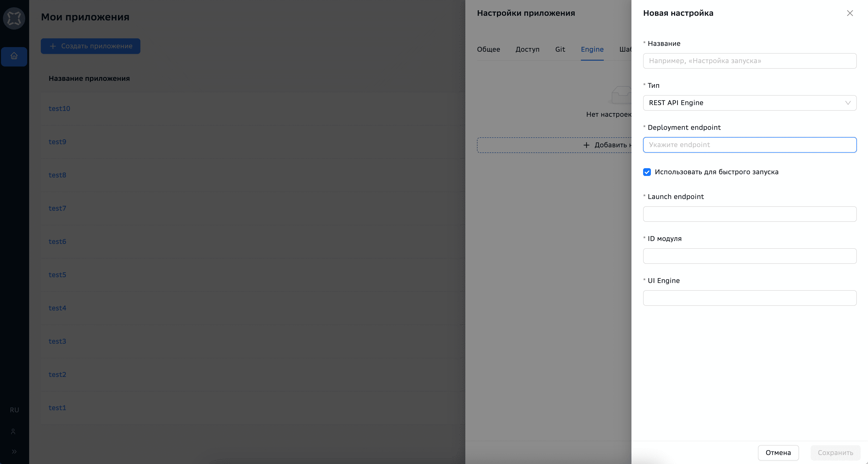Image resolution: width=868 pixels, height=464 pixels.
Task: Click the ID модуля input field
Action: 749,256
